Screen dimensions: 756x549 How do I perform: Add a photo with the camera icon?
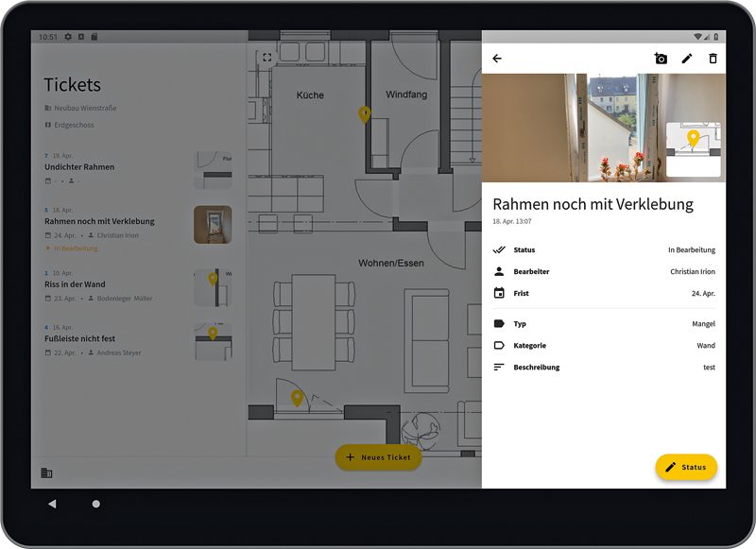661,59
